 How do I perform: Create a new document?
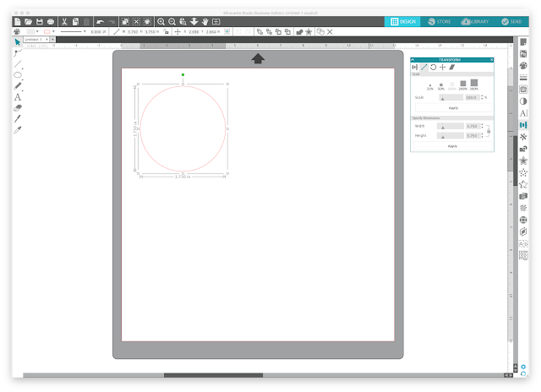point(17,22)
